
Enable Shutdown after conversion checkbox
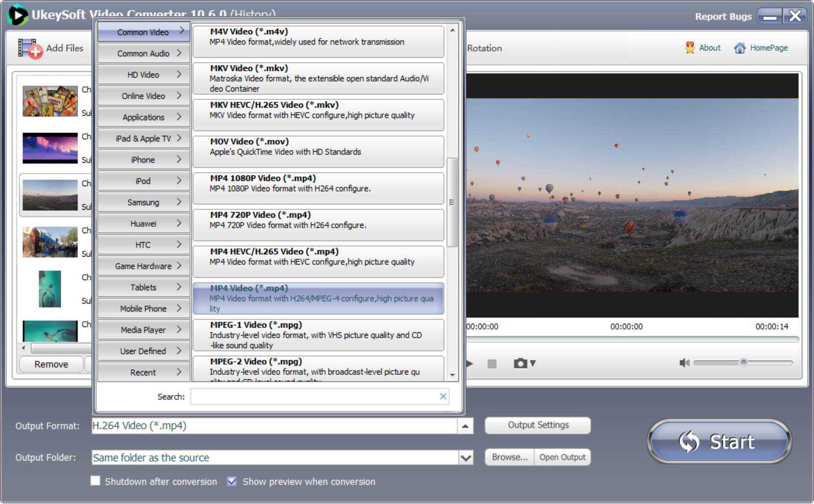pyautogui.click(x=96, y=481)
